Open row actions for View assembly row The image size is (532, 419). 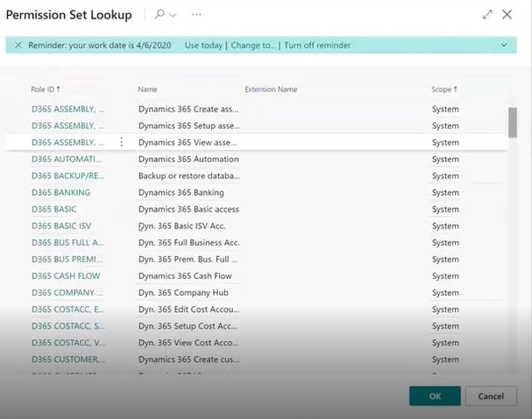tap(121, 143)
